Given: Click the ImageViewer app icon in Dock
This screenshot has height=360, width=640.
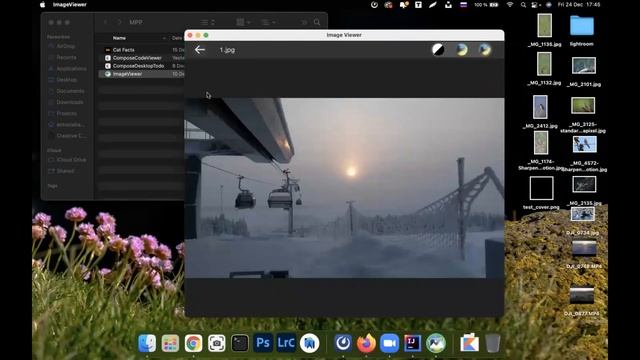Looking at the screenshot, I should [x=436, y=343].
